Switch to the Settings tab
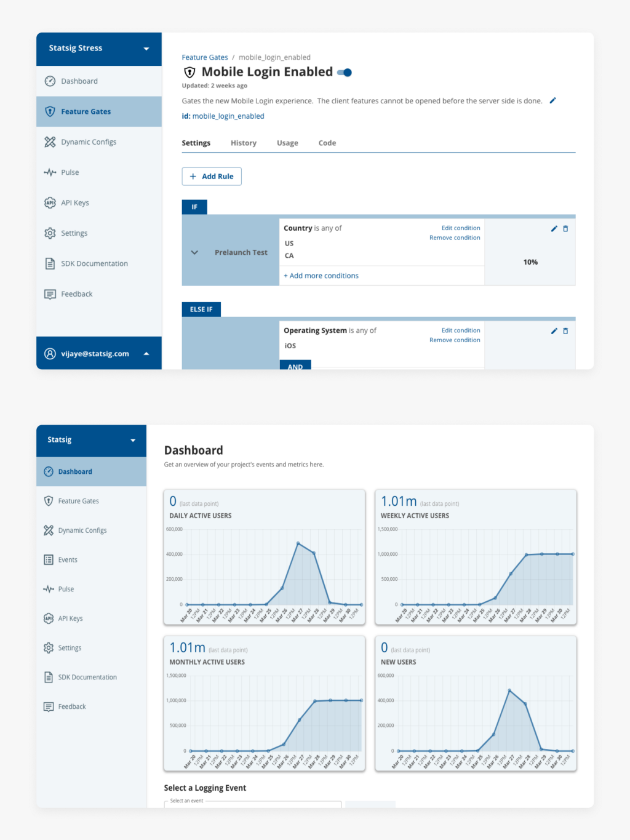 coord(196,143)
